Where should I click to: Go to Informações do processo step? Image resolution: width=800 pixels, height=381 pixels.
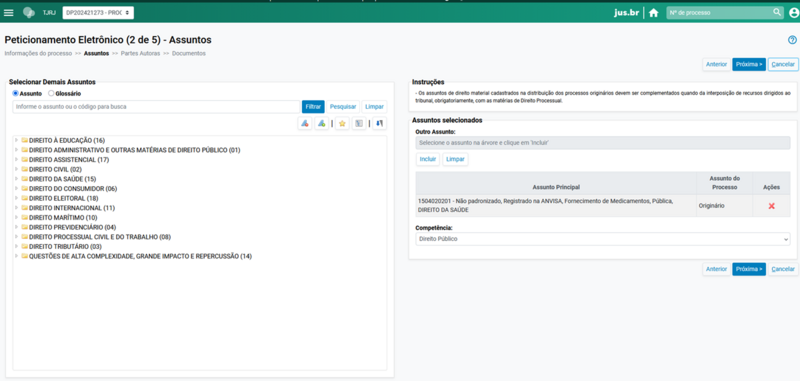(x=38, y=53)
